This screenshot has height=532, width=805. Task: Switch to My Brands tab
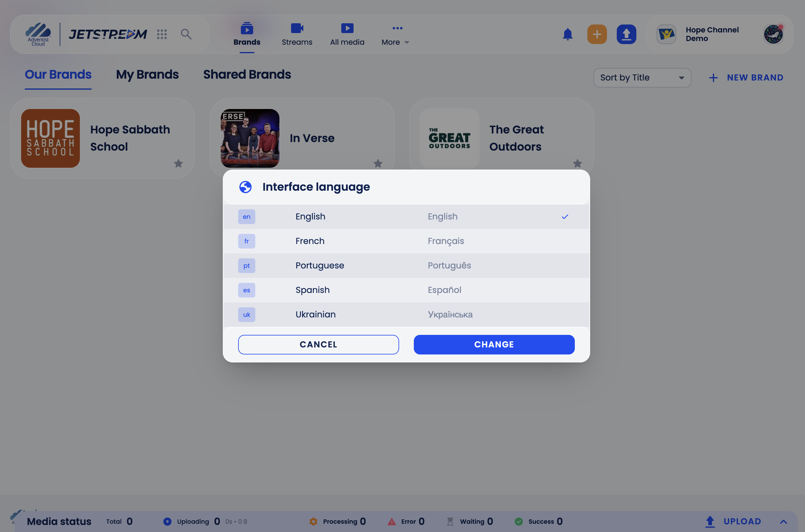coord(147,75)
